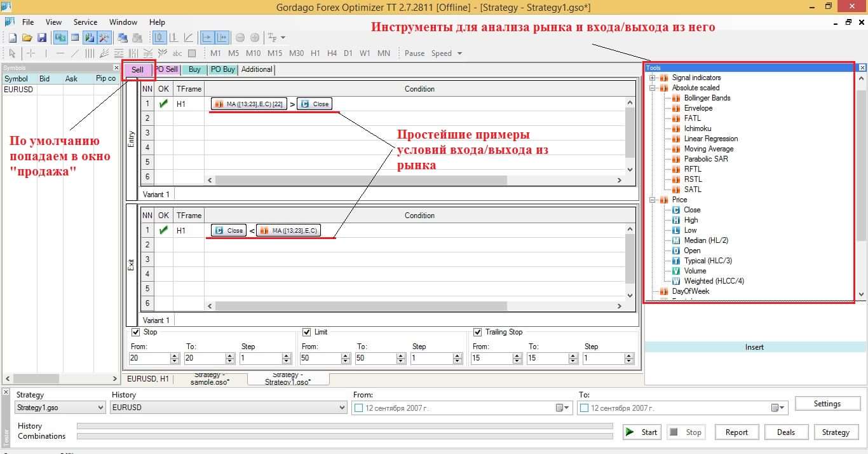Click the Pause button in toolbar
This screenshot has width=868, height=454.
[414, 53]
